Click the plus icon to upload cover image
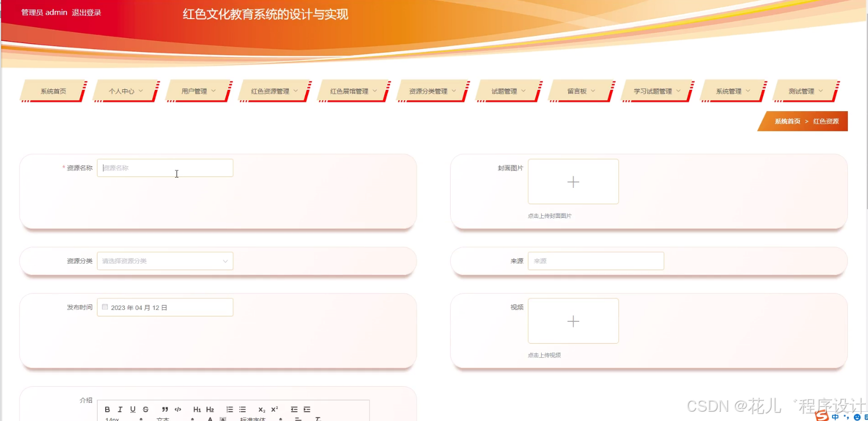Screen dimensions: 868x421 pyautogui.click(x=573, y=182)
